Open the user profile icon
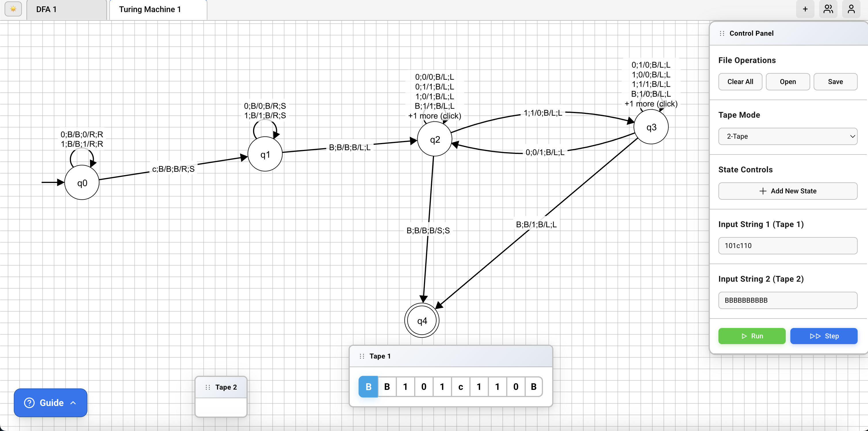 coord(850,9)
